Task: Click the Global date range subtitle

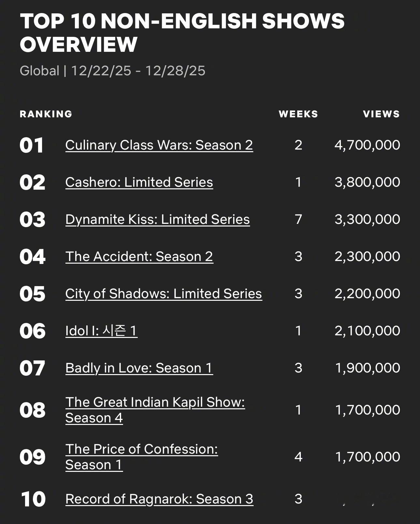Action: [112, 71]
